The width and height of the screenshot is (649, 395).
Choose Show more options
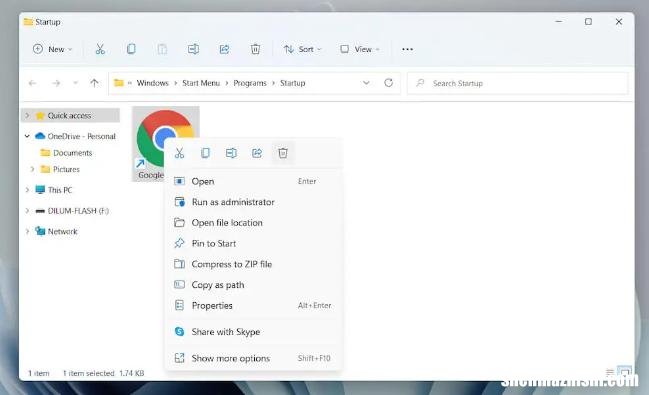click(253, 358)
